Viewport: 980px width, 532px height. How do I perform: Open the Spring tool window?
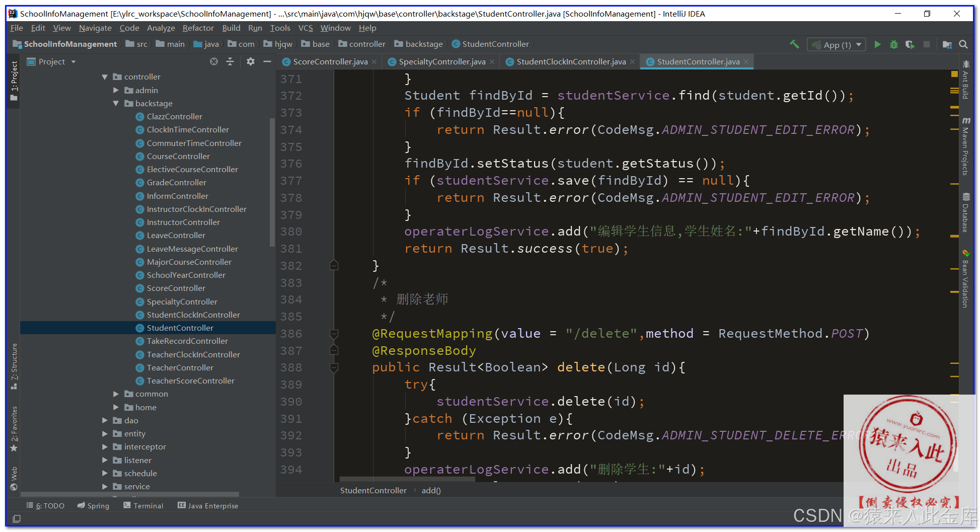93,506
